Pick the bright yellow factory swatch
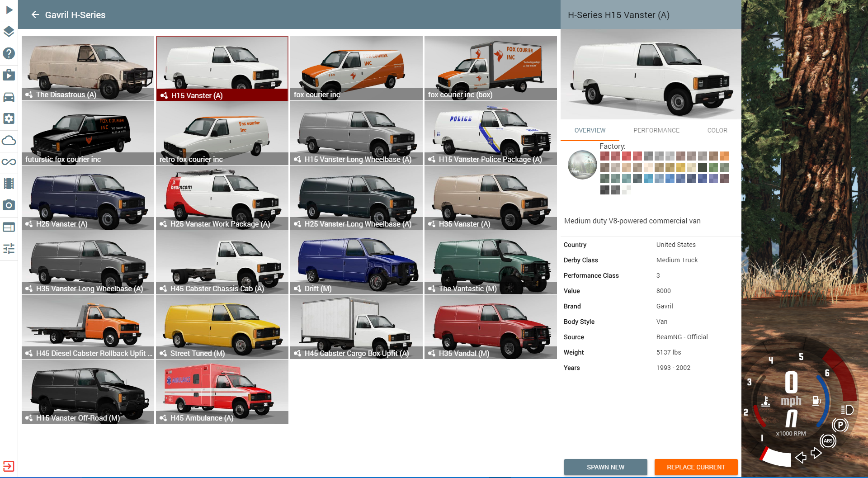 point(681,167)
